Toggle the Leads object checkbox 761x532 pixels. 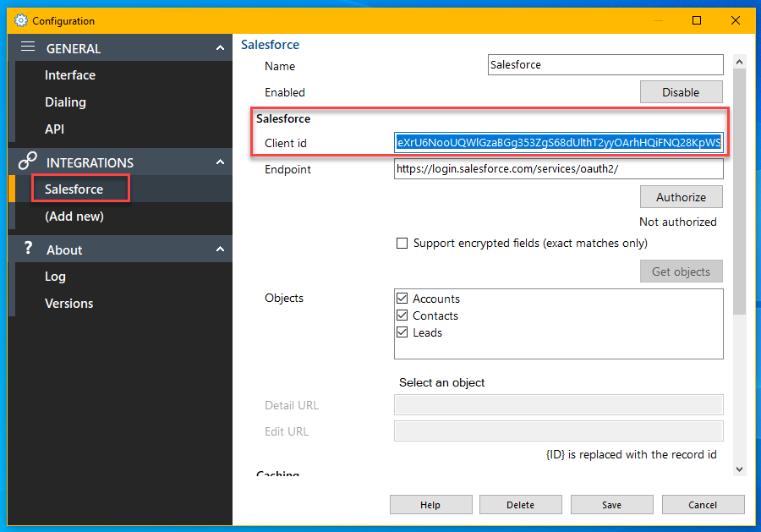click(x=402, y=332)
